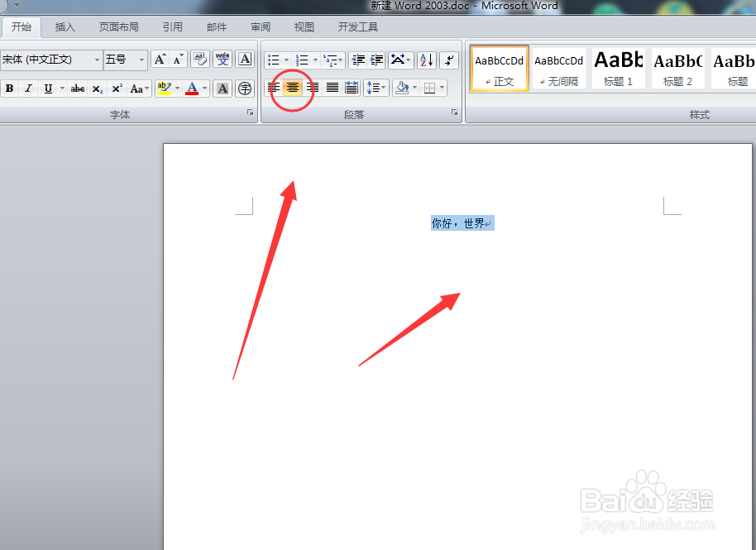The width and height of the screenshot is (756, 550).
Task: Open the 引用 tab
Action: 173,27
